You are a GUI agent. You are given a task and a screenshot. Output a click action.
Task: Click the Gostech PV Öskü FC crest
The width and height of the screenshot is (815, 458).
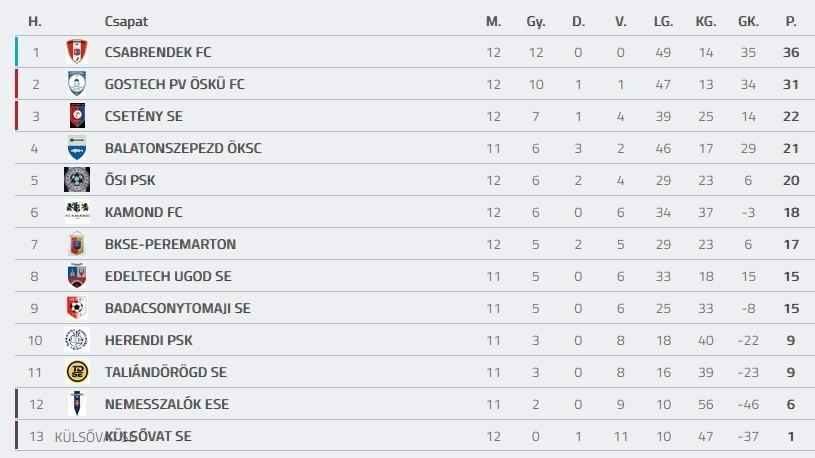pos(77,84)
